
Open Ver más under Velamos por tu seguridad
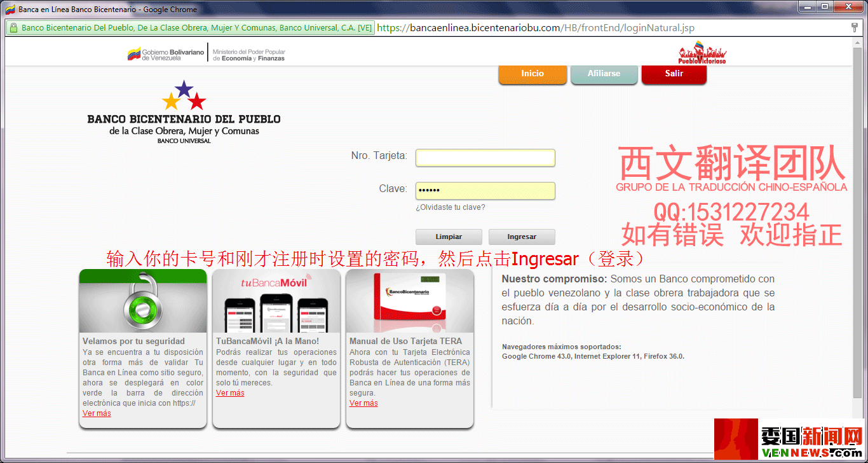pyautogui.click(x=97, y=413)
